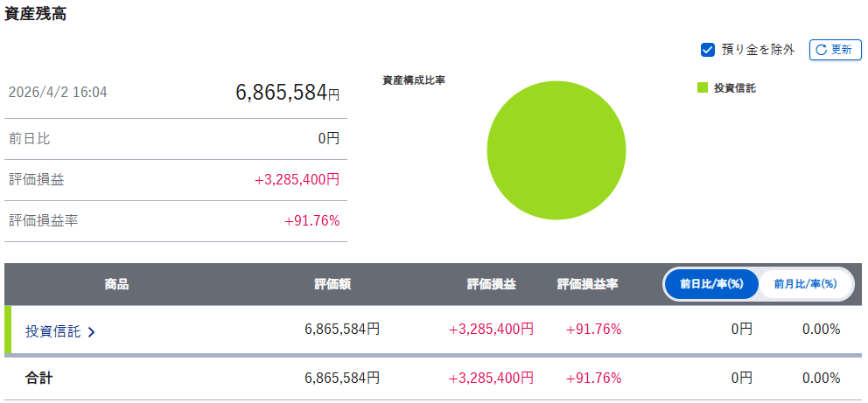The image size is (868, 403).
Task: Click the 評価損益率 column header
Action: tap(587, 284)
